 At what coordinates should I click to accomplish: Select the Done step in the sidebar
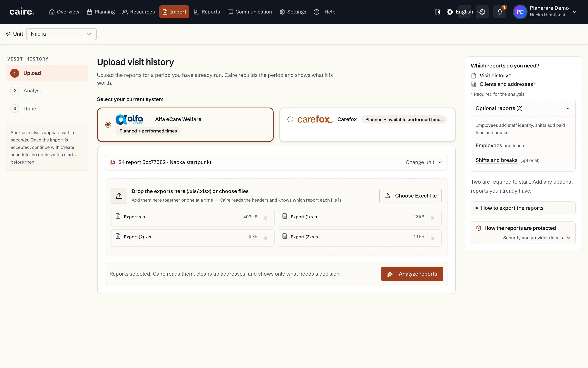[47, 109]
